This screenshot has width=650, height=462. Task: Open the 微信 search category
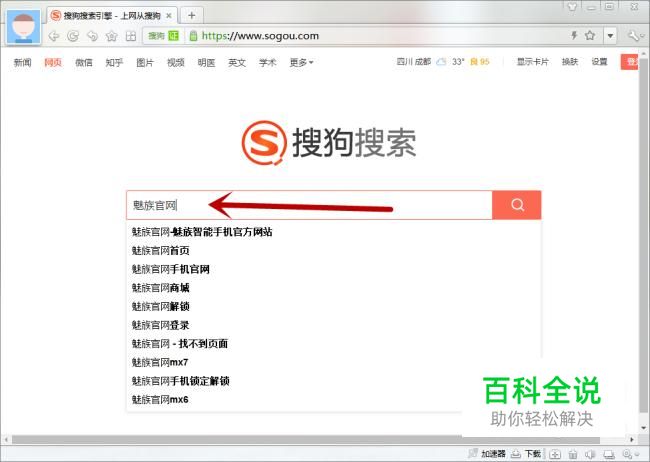[x=84, y=63]
